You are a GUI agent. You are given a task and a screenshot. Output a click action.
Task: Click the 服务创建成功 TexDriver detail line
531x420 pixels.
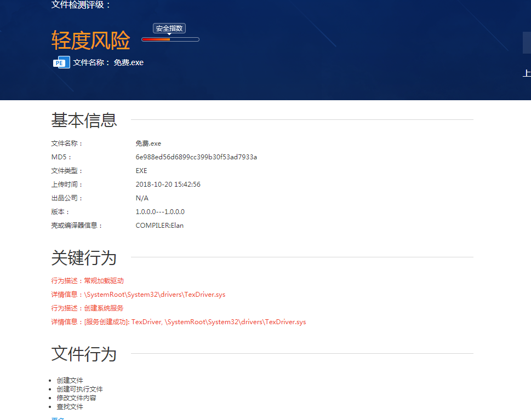pos(178,322)
